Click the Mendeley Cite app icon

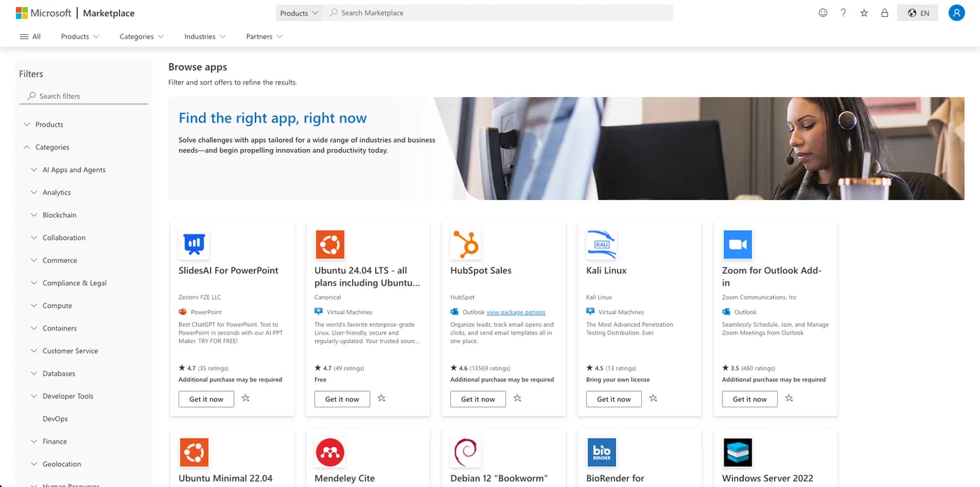pyautogui.click(x=330, y=452)
